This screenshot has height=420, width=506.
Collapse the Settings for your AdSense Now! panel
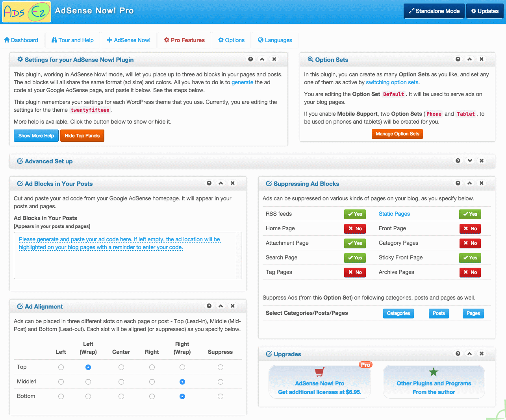262,59
